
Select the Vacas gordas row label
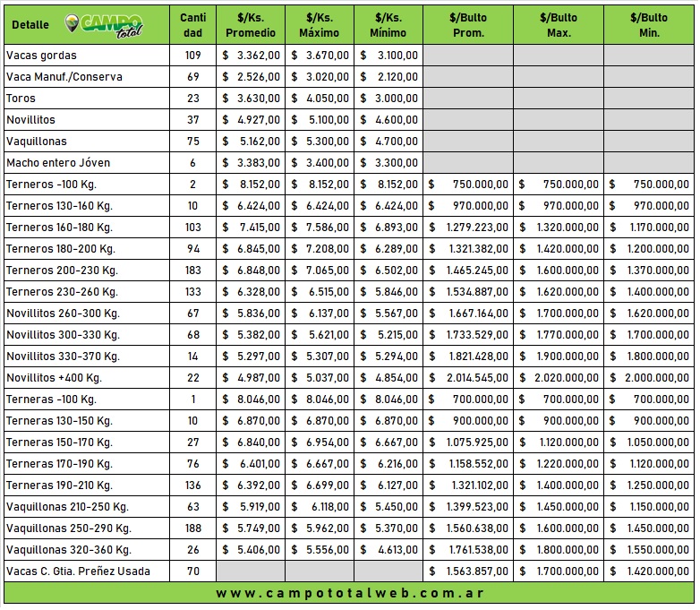point(41,56)
